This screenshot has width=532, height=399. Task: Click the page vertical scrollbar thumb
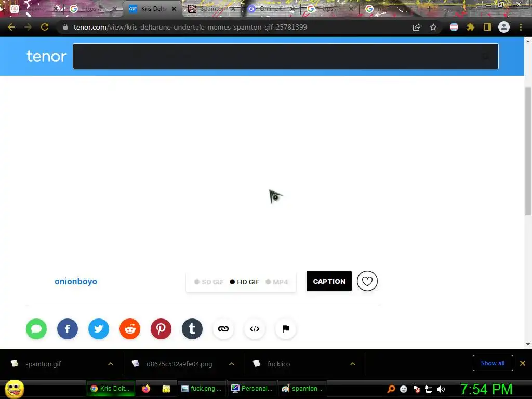coord(528,151)
